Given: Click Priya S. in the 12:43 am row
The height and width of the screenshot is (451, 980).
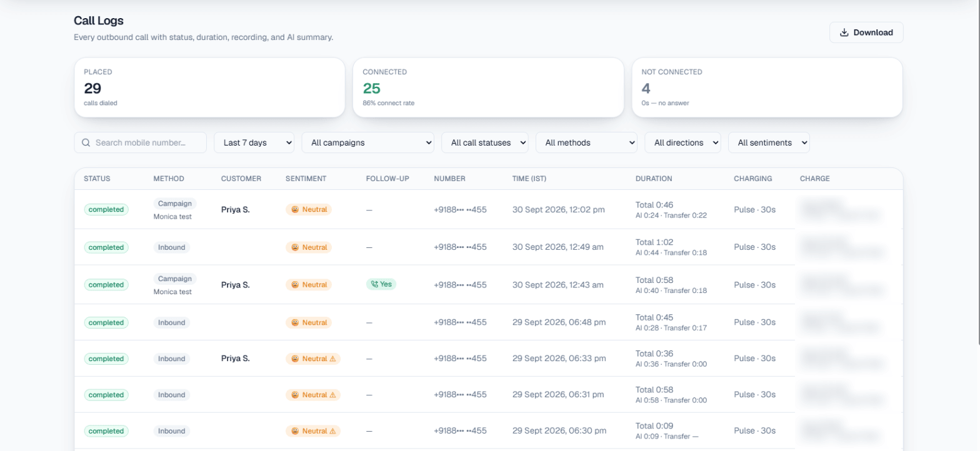Looking at the screenshot, I should pyautogui.click(x=236, y=284).
